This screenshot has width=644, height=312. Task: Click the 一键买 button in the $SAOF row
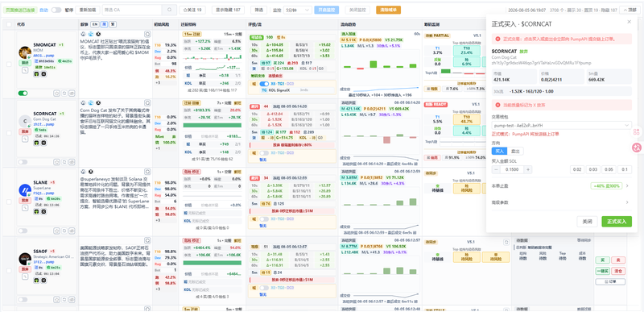click(x=602, y=271)
